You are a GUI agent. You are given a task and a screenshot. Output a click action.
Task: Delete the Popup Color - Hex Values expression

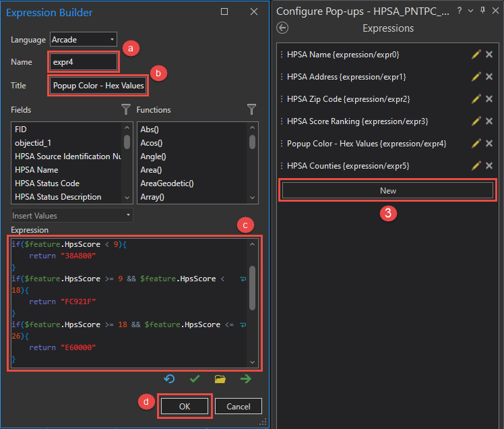[x=489, y=143]
